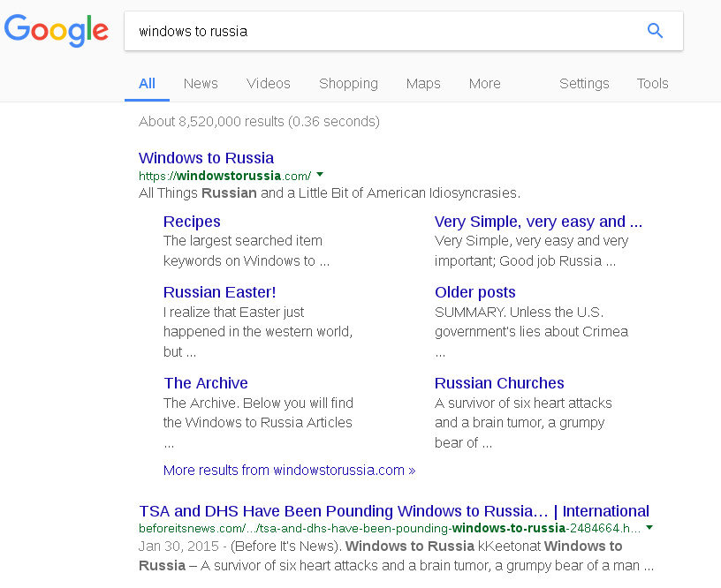
Task: Click the 'About 8,520,000 results' stats text
Action: 260,121
